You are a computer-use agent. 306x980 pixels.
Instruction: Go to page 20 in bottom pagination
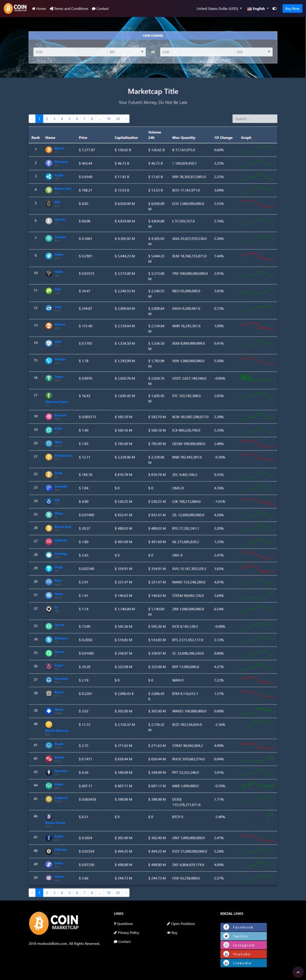[118, 892]
